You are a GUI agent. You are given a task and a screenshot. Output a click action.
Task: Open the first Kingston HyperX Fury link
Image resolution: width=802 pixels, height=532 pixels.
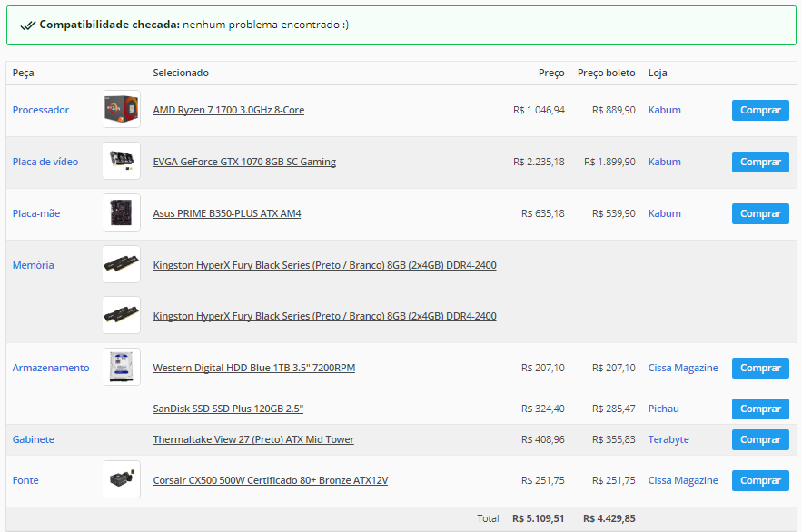(x=325, y=265)
